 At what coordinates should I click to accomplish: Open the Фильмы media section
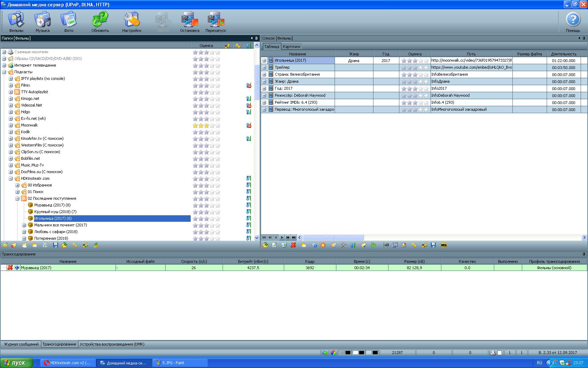16,22
